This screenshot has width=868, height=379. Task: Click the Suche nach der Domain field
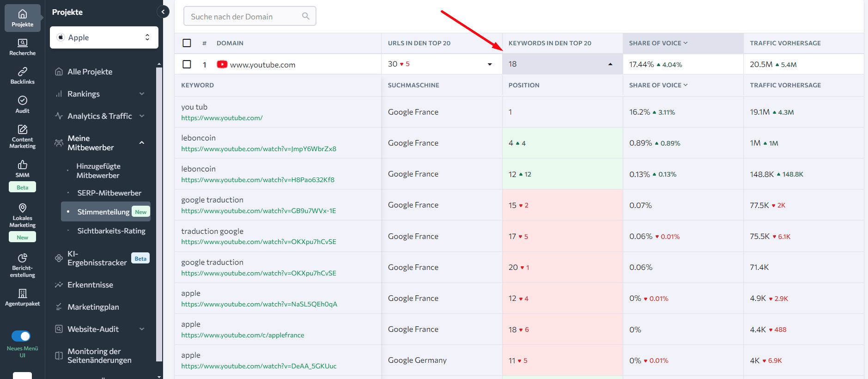click(x=250, y=16)
